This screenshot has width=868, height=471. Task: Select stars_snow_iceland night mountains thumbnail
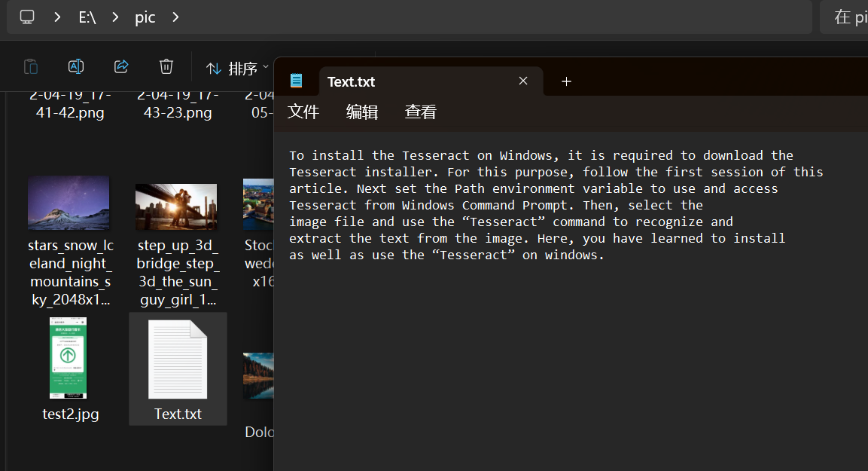click(69, 203)
